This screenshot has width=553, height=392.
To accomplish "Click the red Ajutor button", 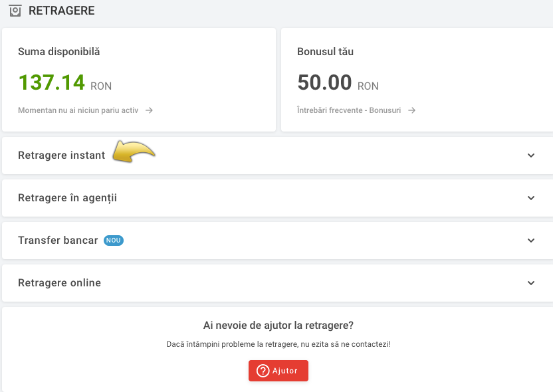I will [278, 371].
